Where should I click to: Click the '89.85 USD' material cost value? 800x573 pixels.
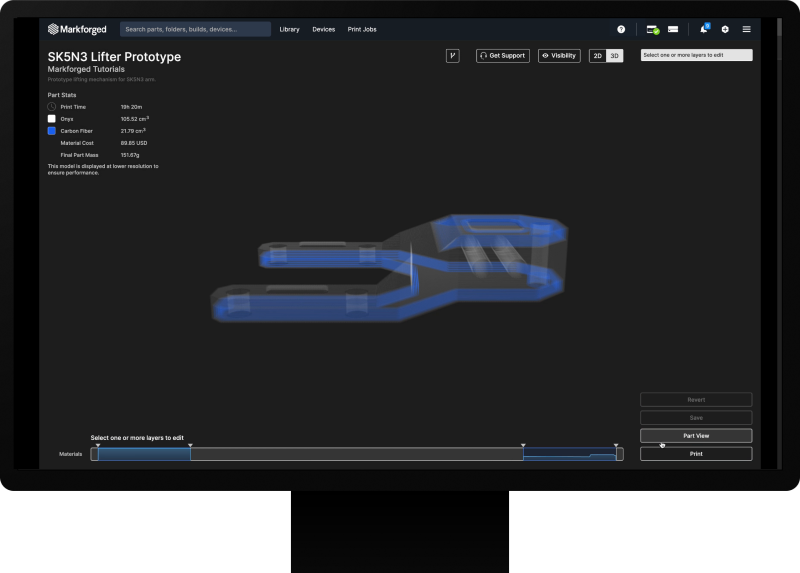(x=134, y=143)
